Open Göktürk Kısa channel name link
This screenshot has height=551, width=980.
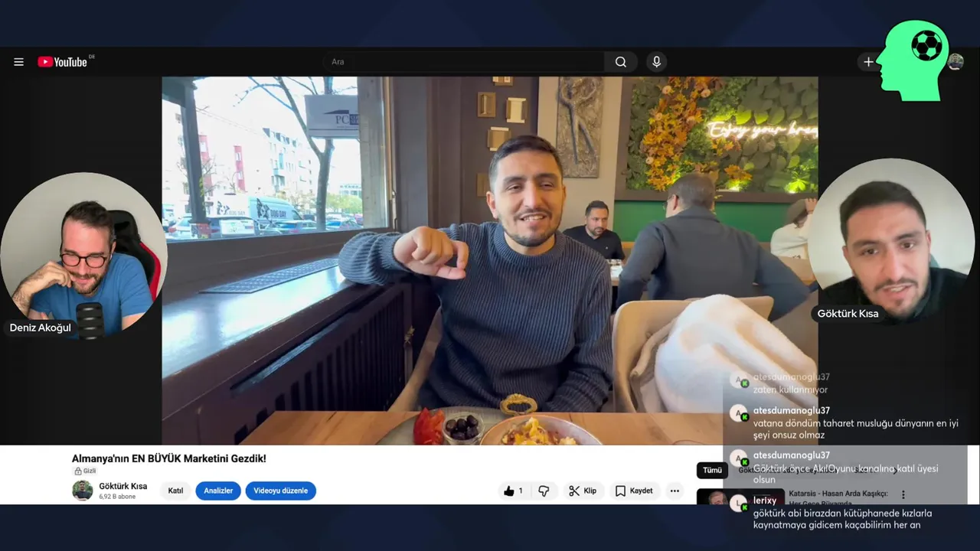(x=122, y=486)
